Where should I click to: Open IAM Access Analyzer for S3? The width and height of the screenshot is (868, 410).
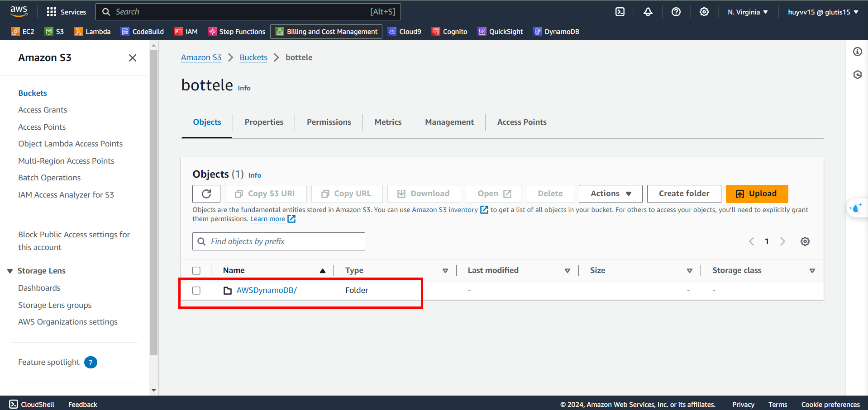66,195
